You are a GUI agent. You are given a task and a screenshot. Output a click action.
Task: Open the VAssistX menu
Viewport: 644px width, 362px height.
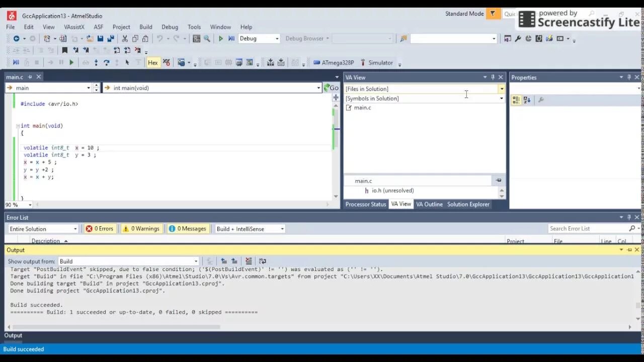click(74, 27)
